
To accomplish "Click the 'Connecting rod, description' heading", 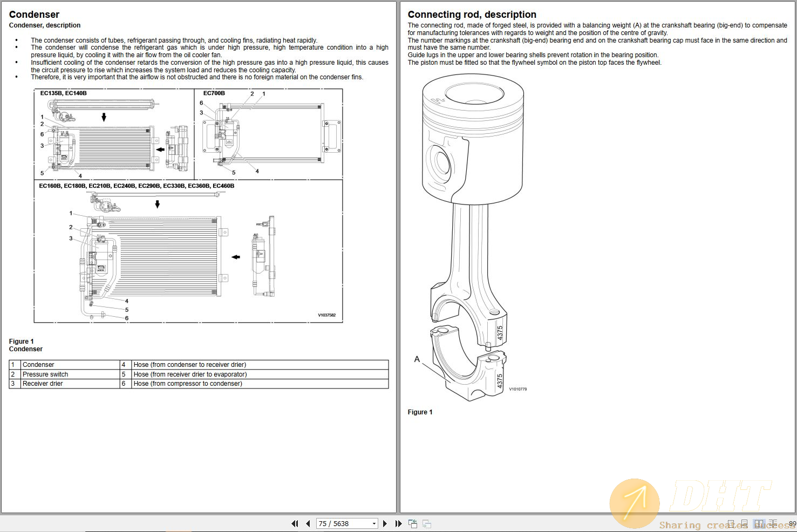I will [x=472, y=15].
